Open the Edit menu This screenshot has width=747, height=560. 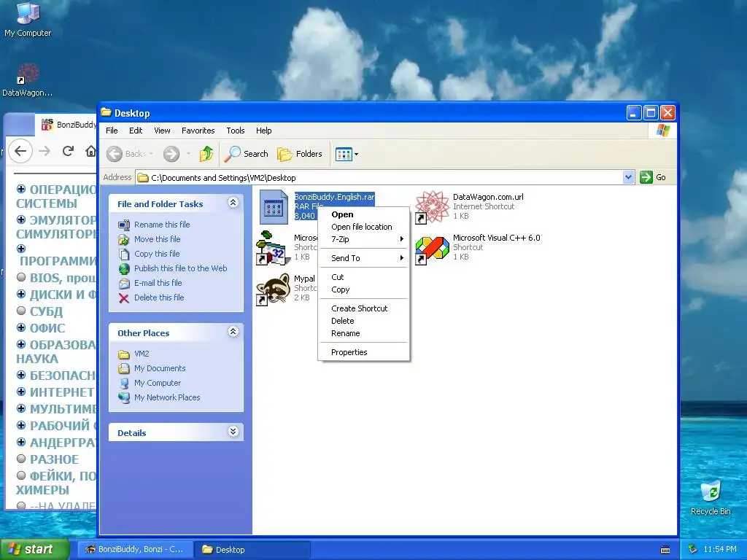136,131
